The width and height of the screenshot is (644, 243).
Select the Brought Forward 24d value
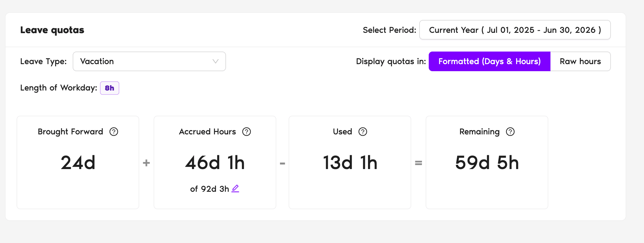pyautogui.click(x=78, y=163)
